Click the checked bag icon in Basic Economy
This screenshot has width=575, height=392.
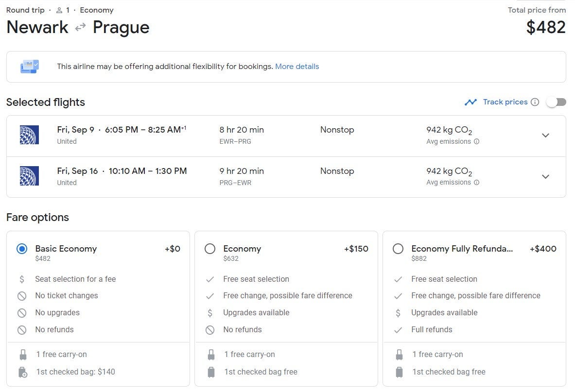pos(22,372)
